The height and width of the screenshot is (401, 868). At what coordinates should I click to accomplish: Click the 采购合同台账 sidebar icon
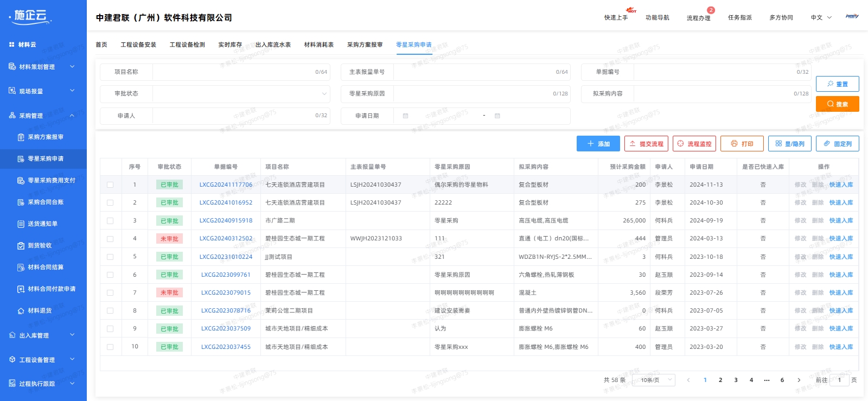pos(21,202)
